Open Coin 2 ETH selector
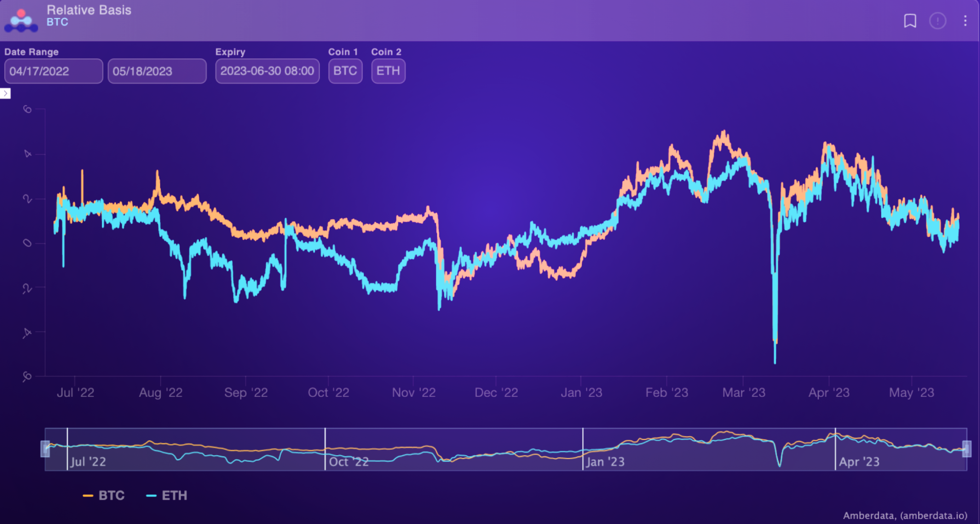Screen dimensions: 980x524 (388, 71)
